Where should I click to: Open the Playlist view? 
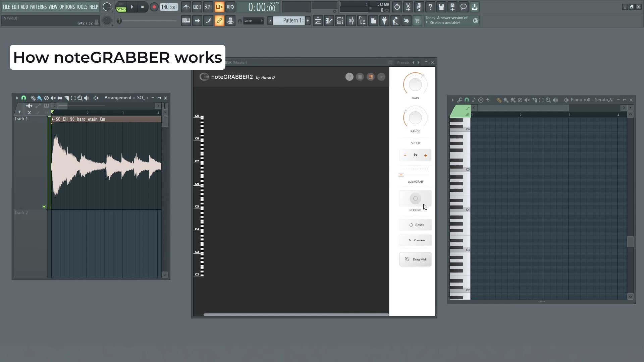318,21
